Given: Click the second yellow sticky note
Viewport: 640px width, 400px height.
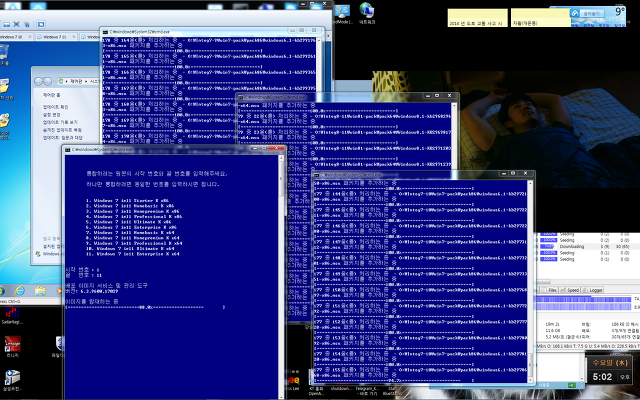Looking at the screenshot, I should (x=541, y=18).
